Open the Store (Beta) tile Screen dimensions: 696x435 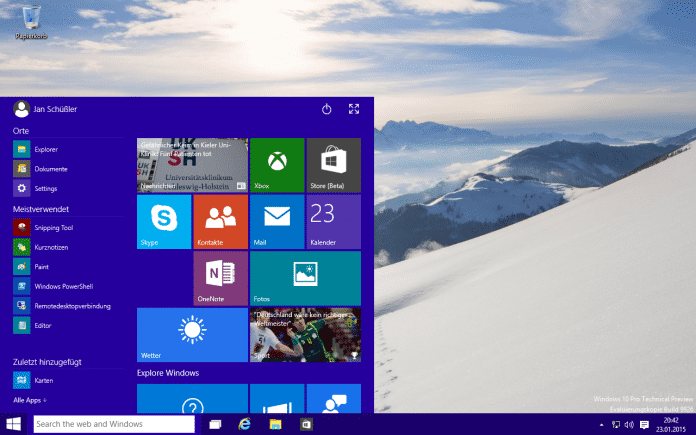(x=333, y=165)
